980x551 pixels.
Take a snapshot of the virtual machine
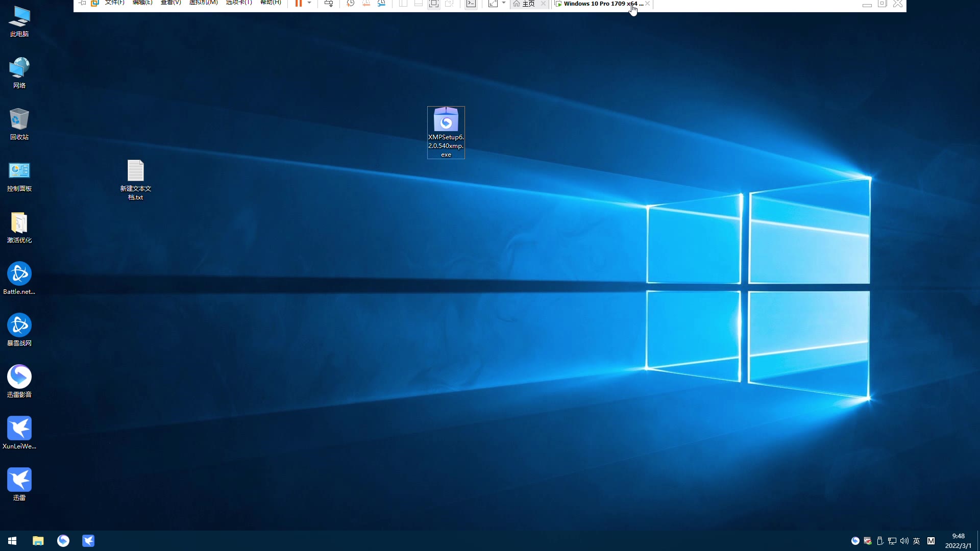tap(350, 4)
